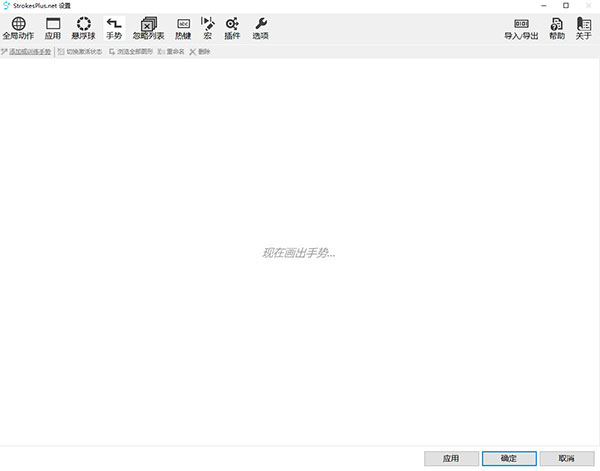This screenshot has width=600, height=471.
Task: Open the 选项 (Options) wrench icon
Action: [x=260, y=28]
